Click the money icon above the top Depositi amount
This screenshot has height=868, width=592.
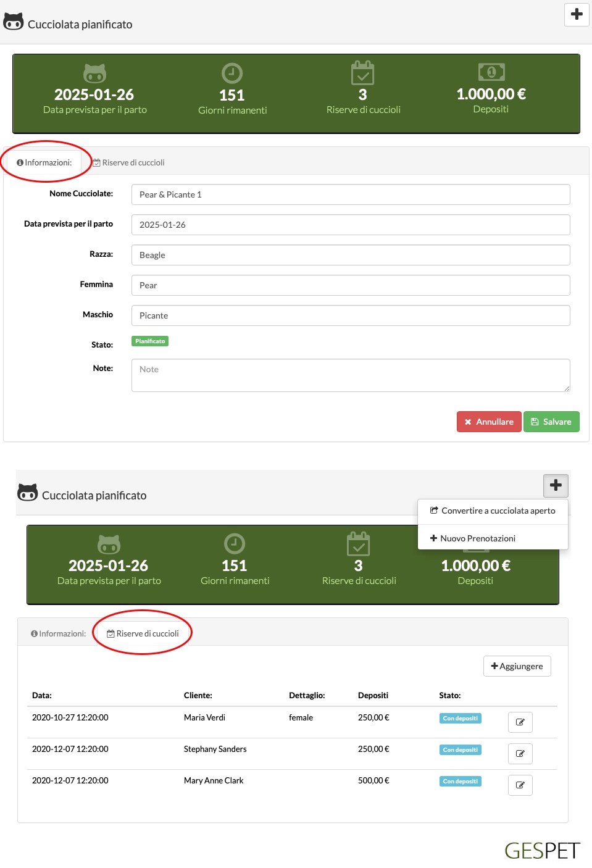coord(491,72)
